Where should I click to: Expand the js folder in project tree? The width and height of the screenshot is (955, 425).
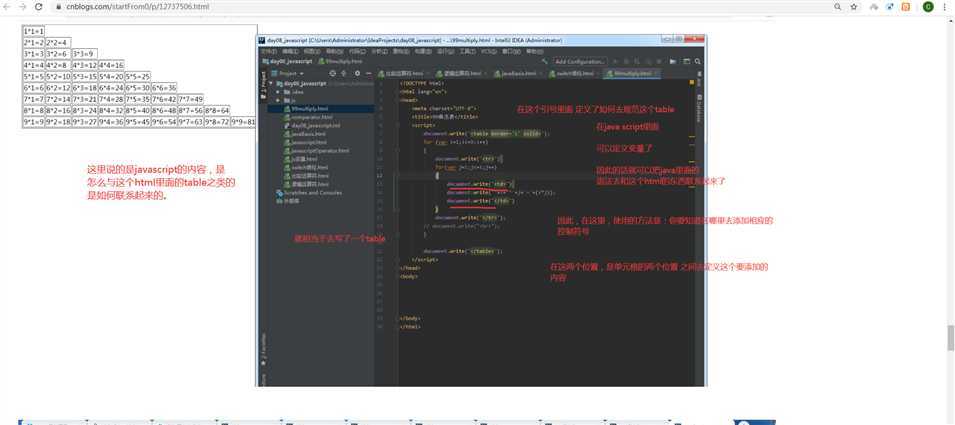(278, 100)
